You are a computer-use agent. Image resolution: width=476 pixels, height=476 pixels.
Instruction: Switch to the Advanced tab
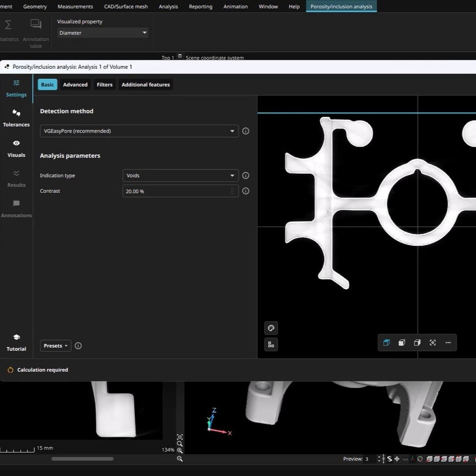[75, 85]
